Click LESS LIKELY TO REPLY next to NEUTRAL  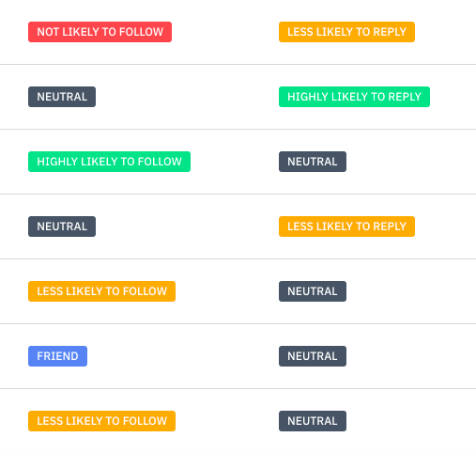tap(346, 226)
